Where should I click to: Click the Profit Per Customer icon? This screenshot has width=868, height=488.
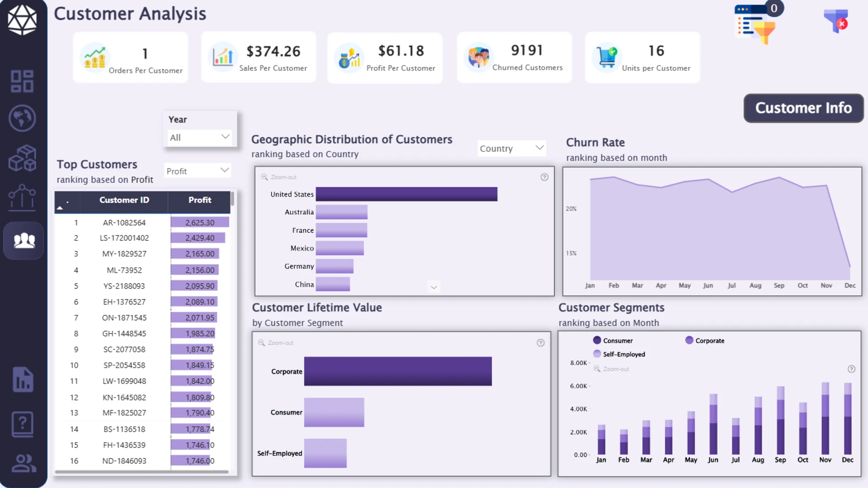tap(349, 58)
